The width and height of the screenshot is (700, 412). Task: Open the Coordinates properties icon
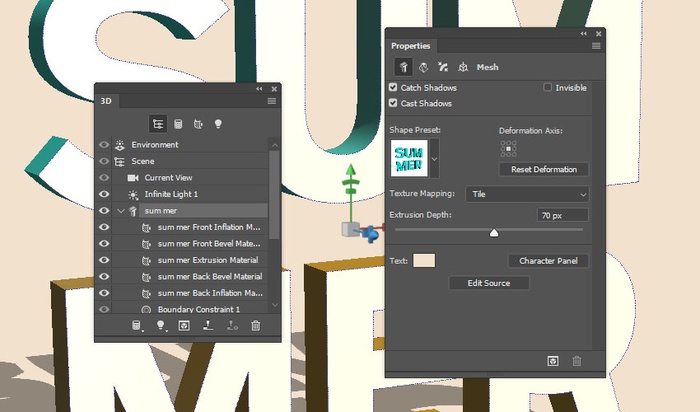[463, 67]
